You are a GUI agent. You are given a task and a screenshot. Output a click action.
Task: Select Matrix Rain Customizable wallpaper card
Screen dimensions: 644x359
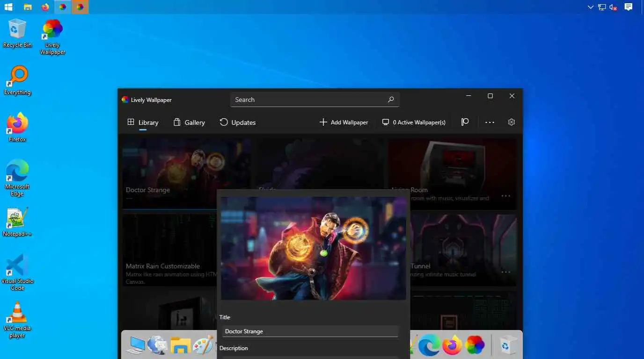169,250
